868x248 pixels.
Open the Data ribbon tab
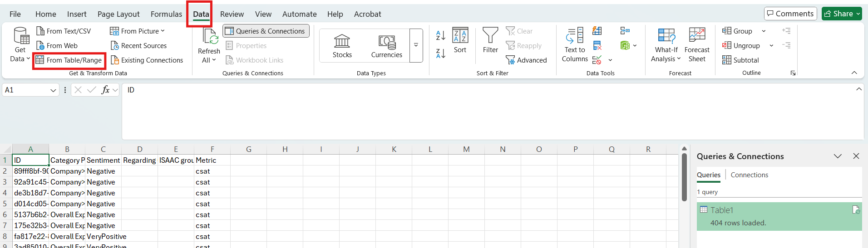click(201, 14)
